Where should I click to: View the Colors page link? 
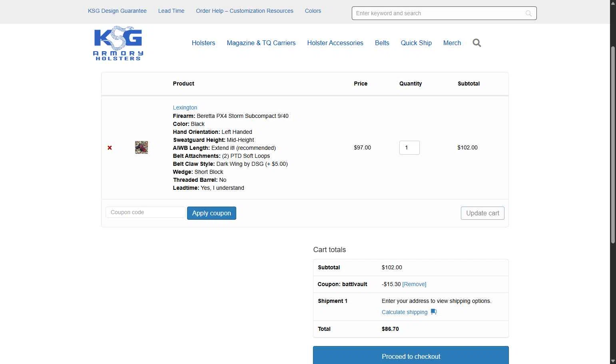click(313, 11)
